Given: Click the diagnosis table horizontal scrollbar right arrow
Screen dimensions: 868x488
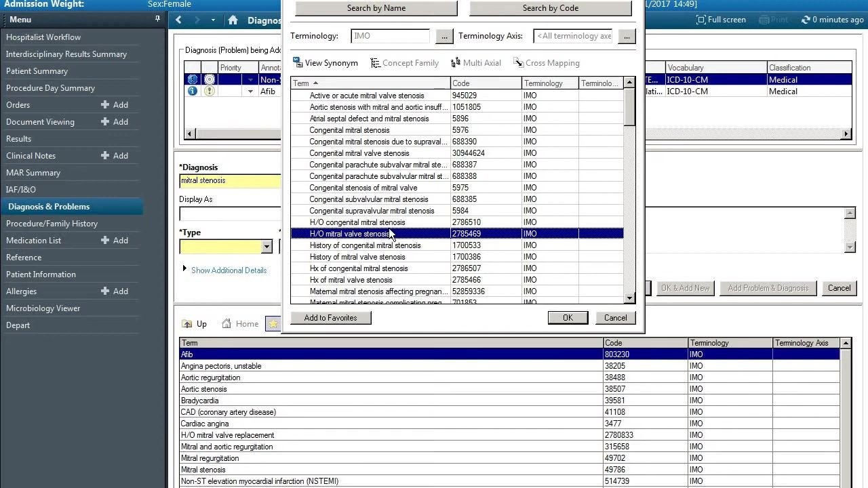Looking at the screenshot, I should click(x=846, y=134).
